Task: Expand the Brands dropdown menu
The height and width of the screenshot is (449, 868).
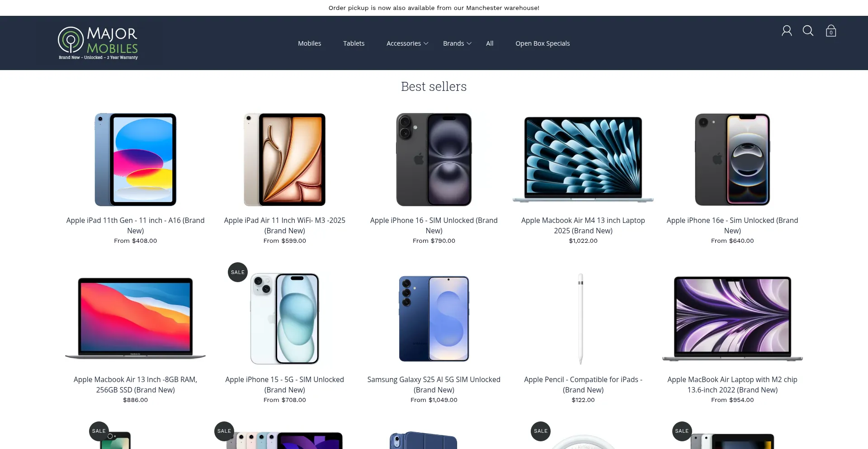Action: point(457,43)
